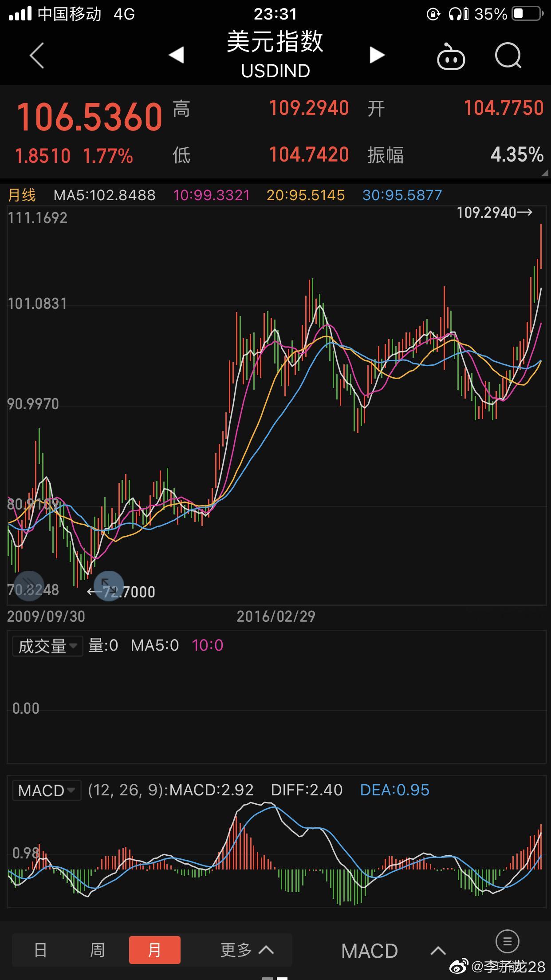This screenshot has width=551, height=980.
Task: Switch to 周 weekly chart tab
Action: [97, 950]
